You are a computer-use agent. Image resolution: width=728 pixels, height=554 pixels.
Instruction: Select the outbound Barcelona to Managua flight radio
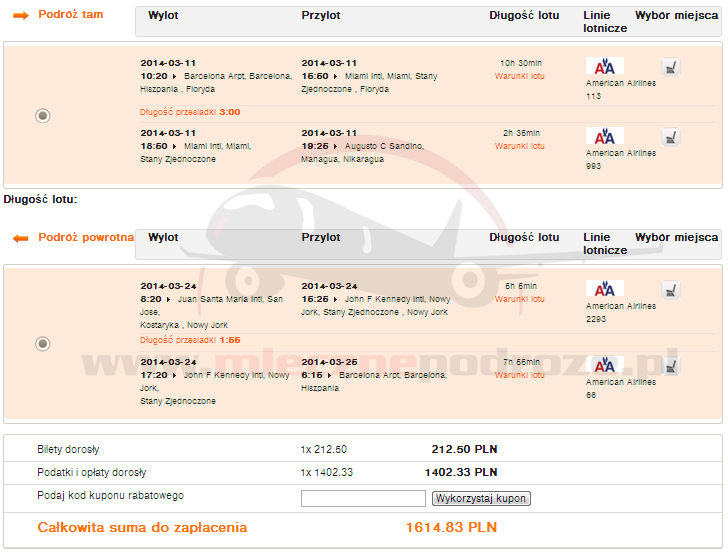point(42,116)
